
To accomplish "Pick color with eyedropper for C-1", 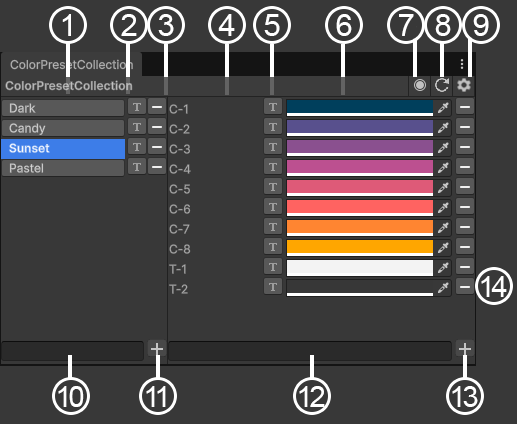I will 443,108.
